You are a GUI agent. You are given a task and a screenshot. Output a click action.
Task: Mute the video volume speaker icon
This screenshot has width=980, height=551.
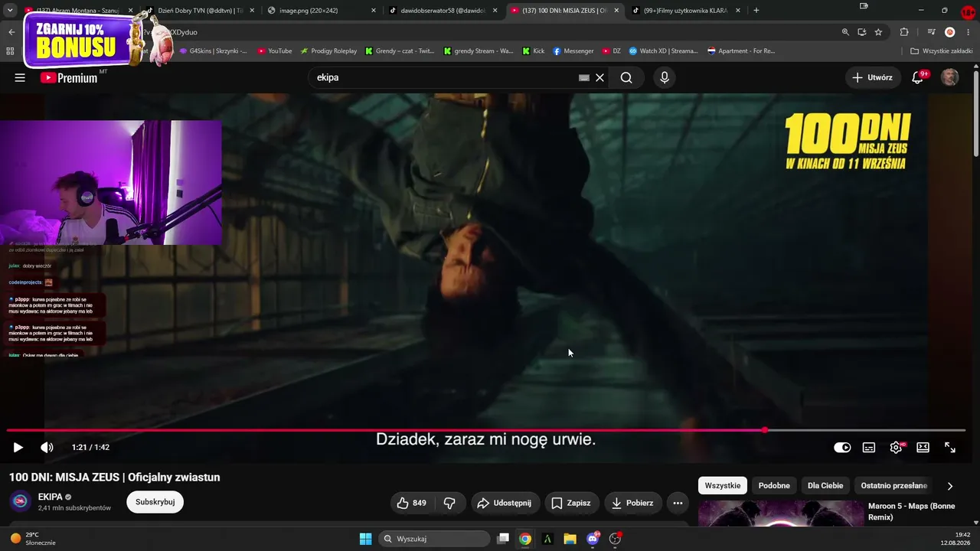[x=47, y=448]
